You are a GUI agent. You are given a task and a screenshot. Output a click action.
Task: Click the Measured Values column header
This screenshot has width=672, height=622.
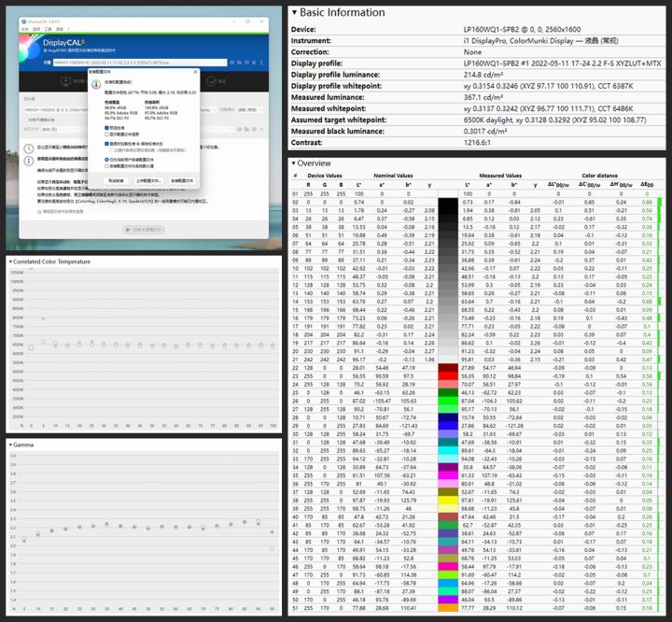[x=500, y=176]
